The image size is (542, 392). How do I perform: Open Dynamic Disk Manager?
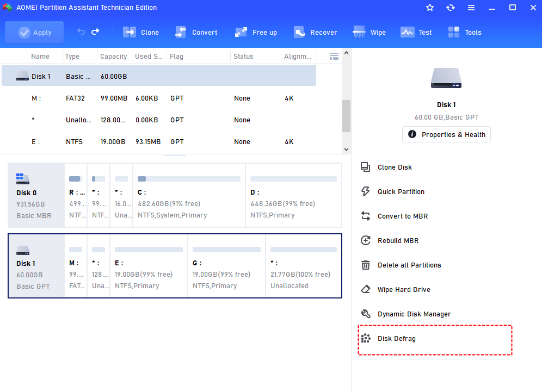click(x=414, y=314)
